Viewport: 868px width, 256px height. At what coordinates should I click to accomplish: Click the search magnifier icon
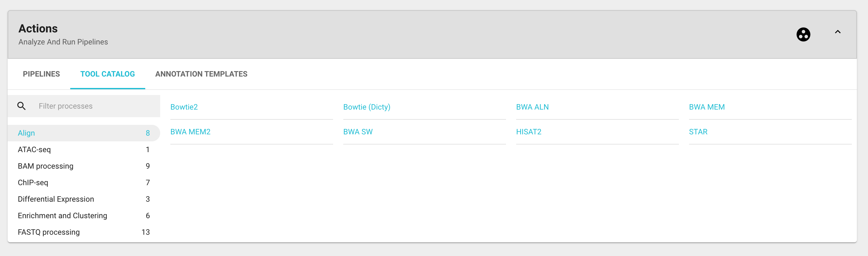click(22, 106)
